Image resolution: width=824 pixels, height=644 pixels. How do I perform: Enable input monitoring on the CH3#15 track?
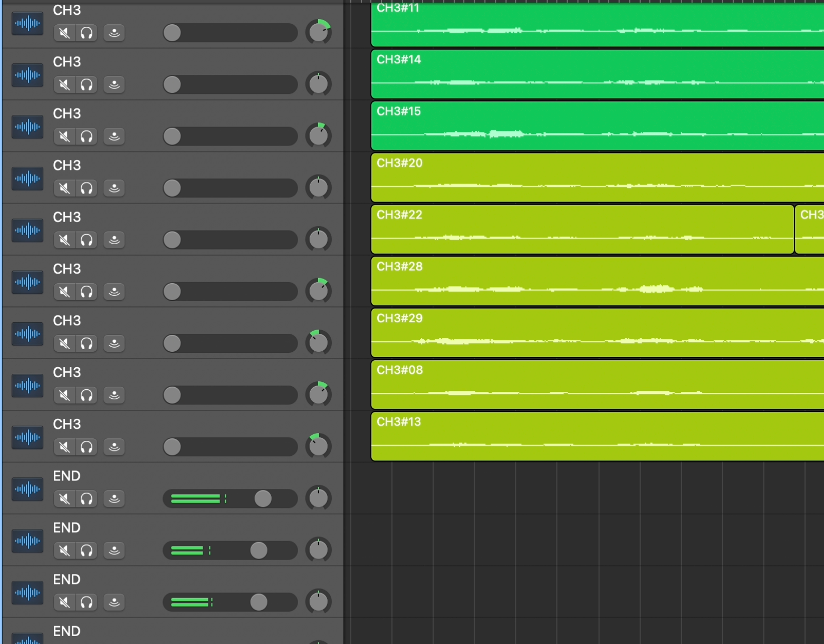114,137
